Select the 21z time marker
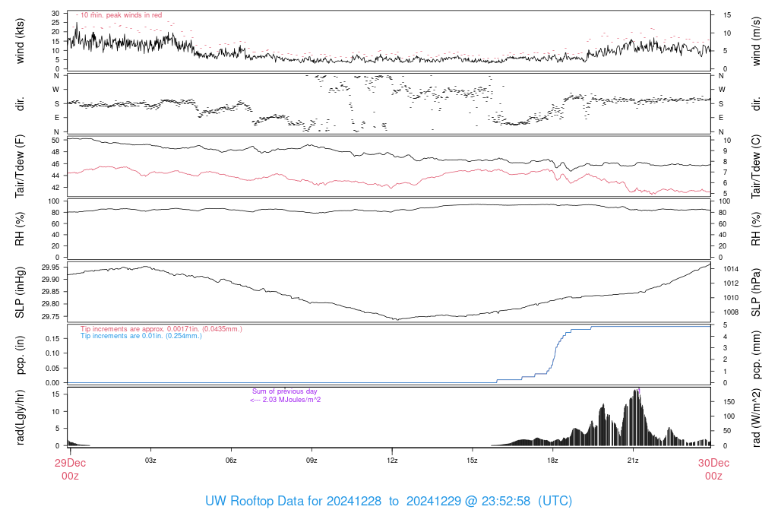778x532 pixels. coord(633,461)
